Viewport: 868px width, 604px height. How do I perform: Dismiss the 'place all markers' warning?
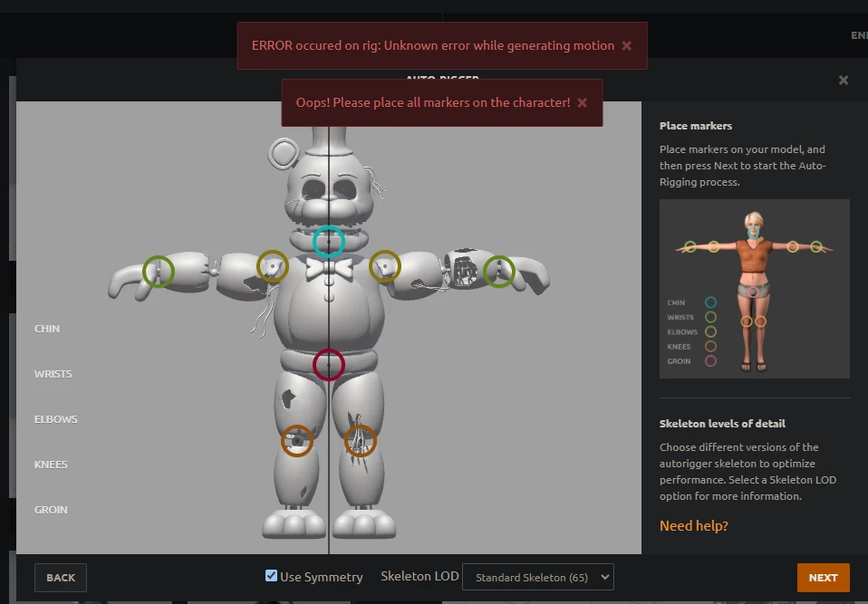[582, 103]
